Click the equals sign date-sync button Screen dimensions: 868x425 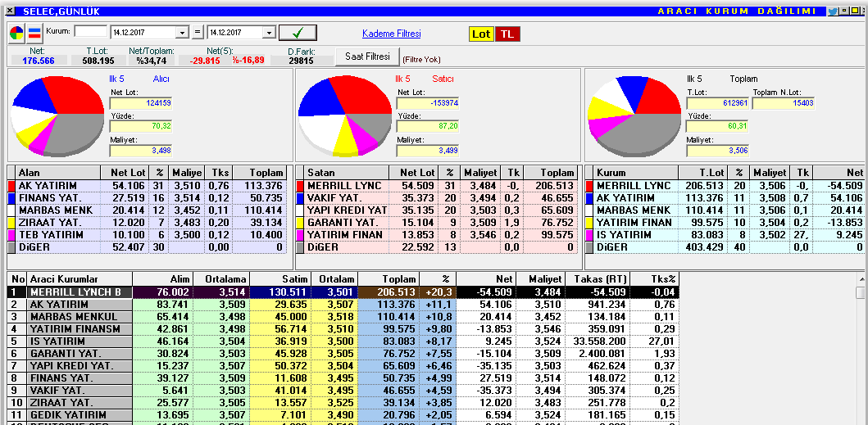(x=198, y=33)
